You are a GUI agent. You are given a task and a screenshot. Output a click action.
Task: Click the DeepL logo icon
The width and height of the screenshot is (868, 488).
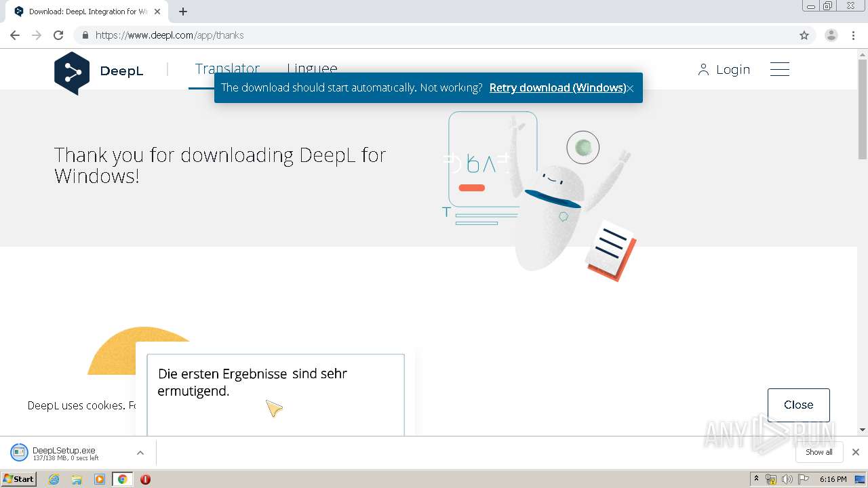point(72,73)
